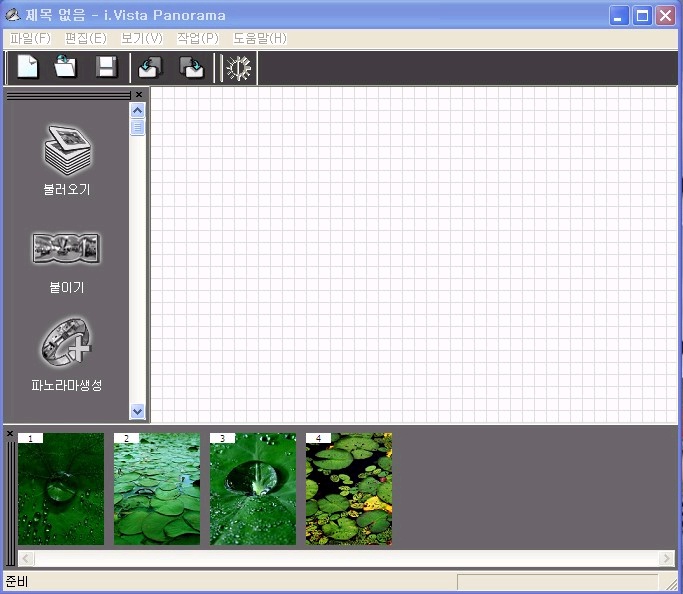Click the 불러오기 photo stack icon
The width and height of the screenshot is (683, 594).
click(67, 150)
